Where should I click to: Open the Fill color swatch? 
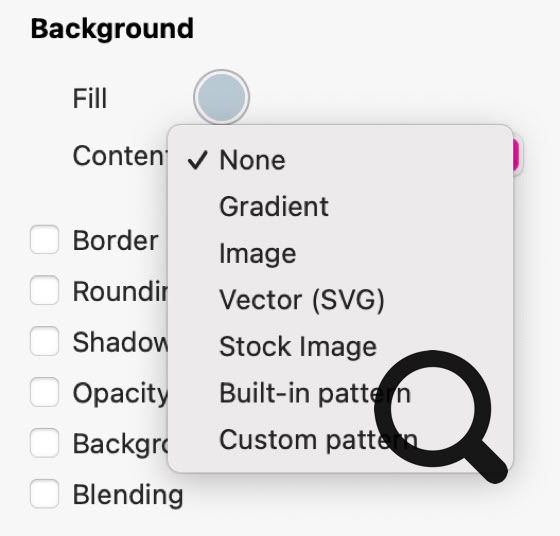221,97
